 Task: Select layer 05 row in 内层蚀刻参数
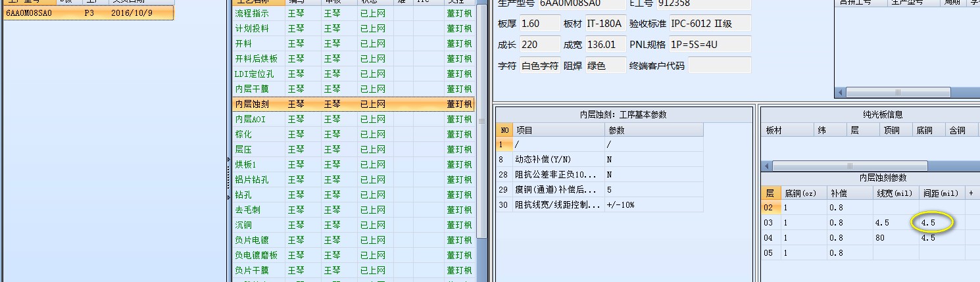tap(870, 253)
